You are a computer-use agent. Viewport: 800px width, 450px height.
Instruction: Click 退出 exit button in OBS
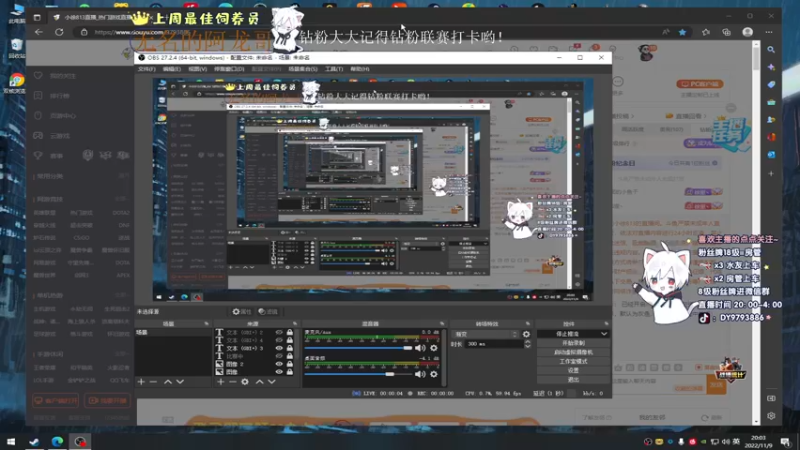tap(573, 380)
